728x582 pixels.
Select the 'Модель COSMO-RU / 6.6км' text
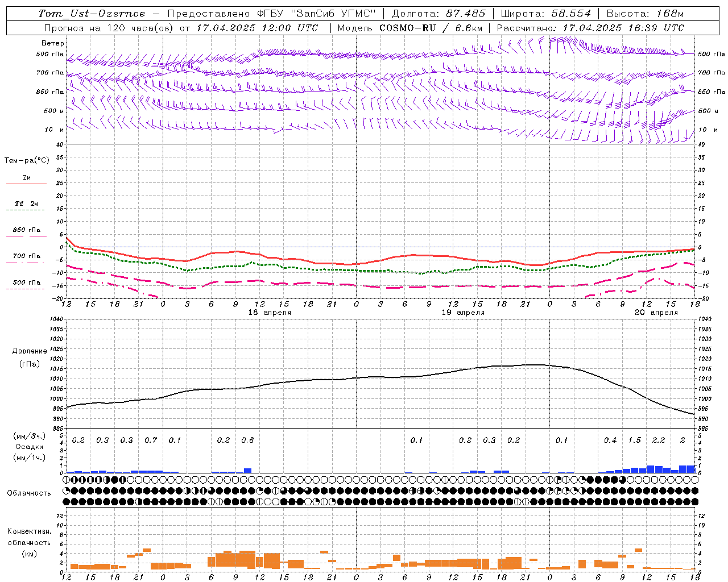410,28
